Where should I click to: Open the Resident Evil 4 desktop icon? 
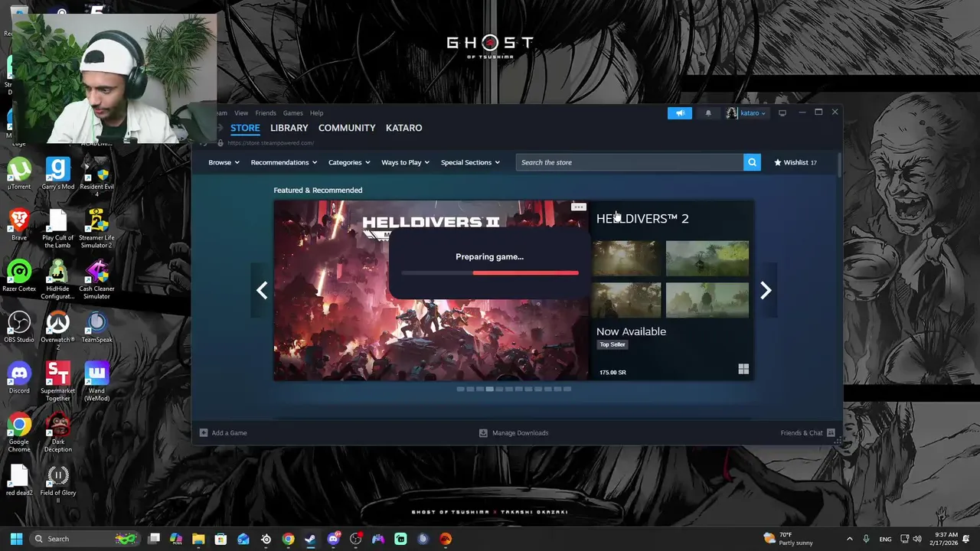tap(96, 178)
